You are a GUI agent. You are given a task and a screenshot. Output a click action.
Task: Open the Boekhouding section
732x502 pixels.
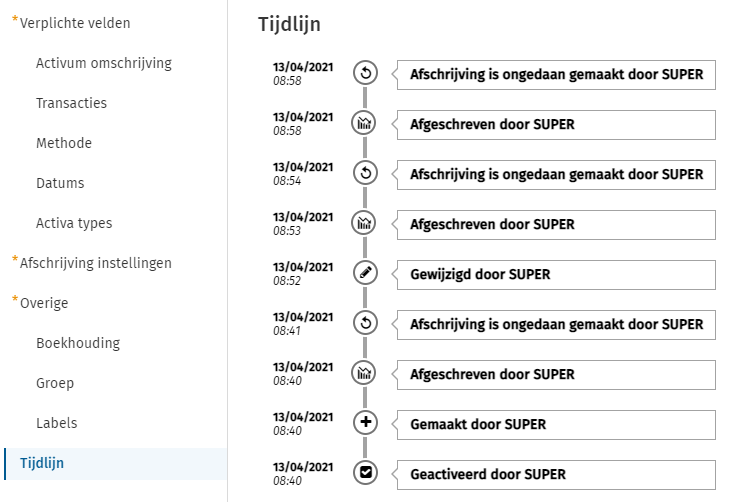click(x=78, y=343)
